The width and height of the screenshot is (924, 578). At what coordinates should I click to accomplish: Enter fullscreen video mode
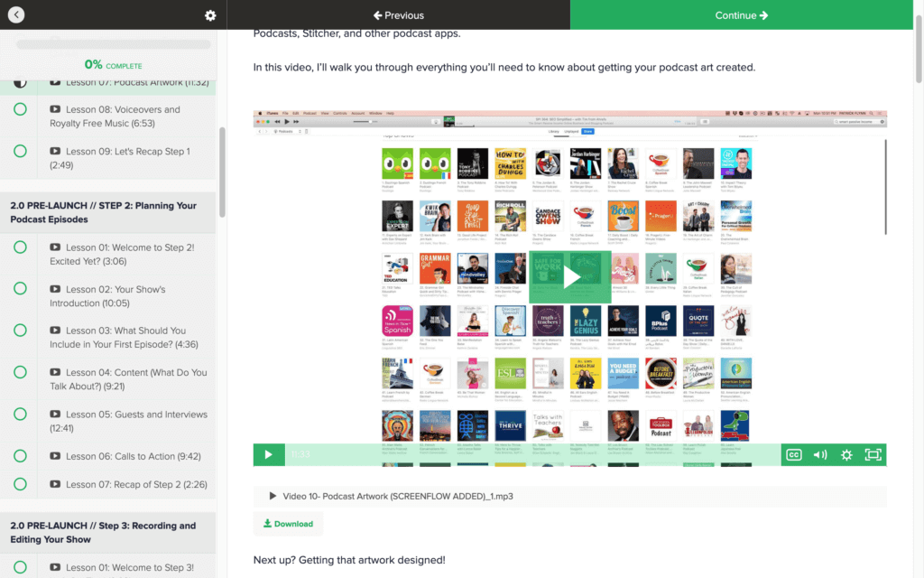873,455
